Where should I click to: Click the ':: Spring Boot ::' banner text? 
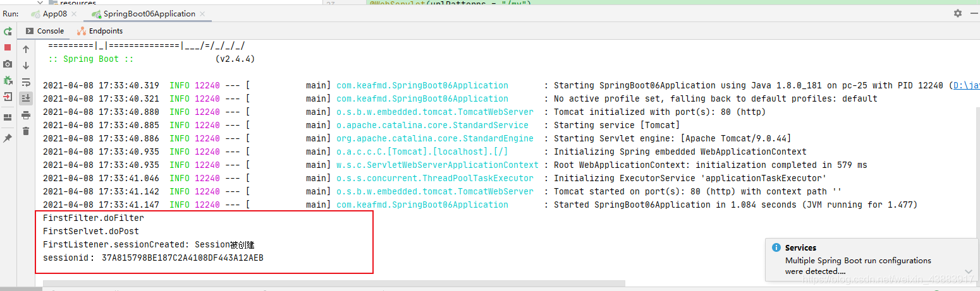coord(91,59)
